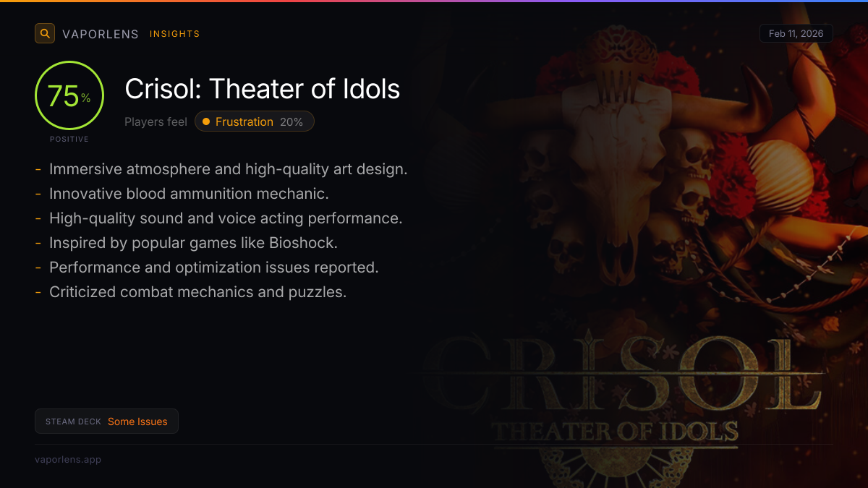Screen dimensions: 868x488
Task: Select the criticized combat mechanics insight
Action: (x=197, y=292)
